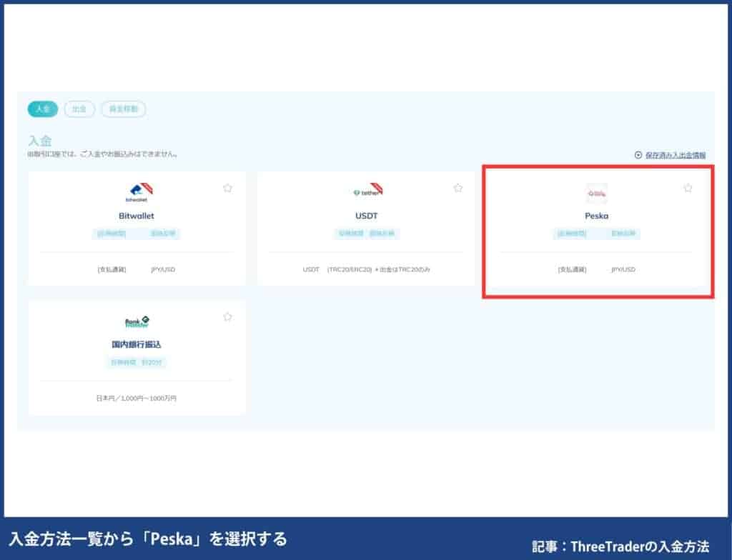Choose the 国内銀行振込 payment name
The height and width of the screenshot is (560, 732).
point(137,344)
